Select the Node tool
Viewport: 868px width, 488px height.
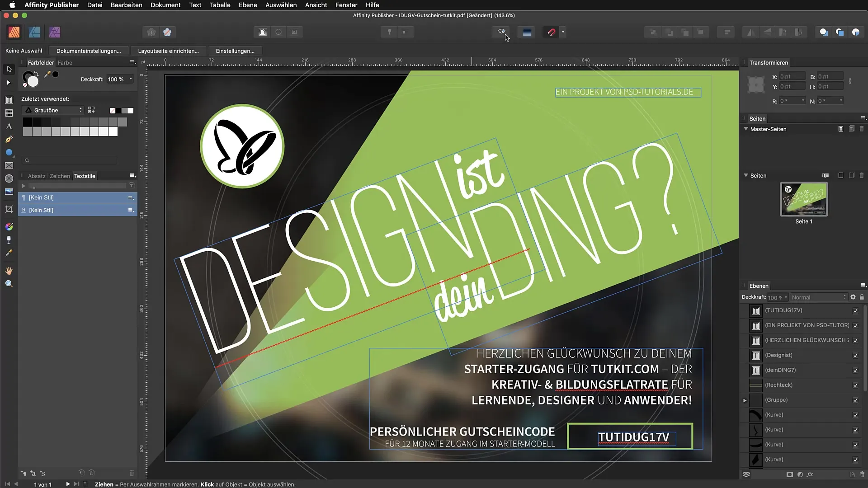click(x=9, y=83)
